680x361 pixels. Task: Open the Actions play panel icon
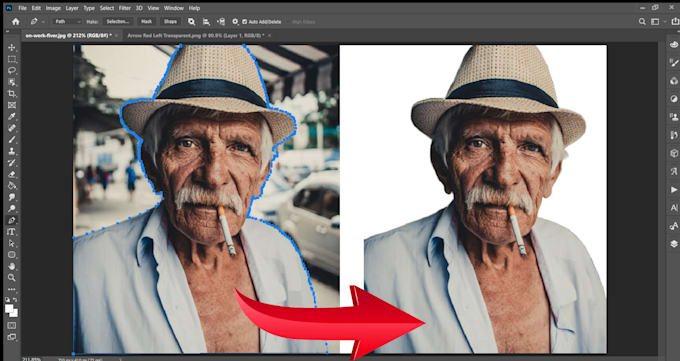(x=673, y=190)
